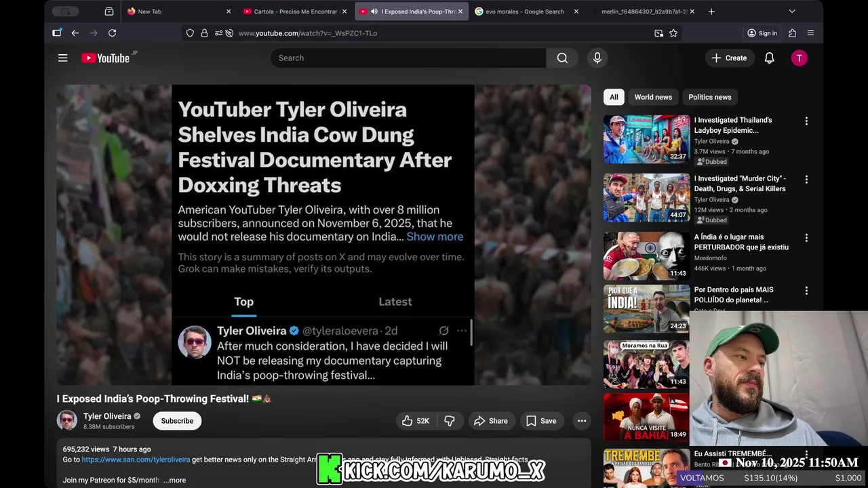This screenshot has width=868, height=488.
Task: Mute the playing tab via speaker icon
Action: pyautogui.click(x=374, y=12)
